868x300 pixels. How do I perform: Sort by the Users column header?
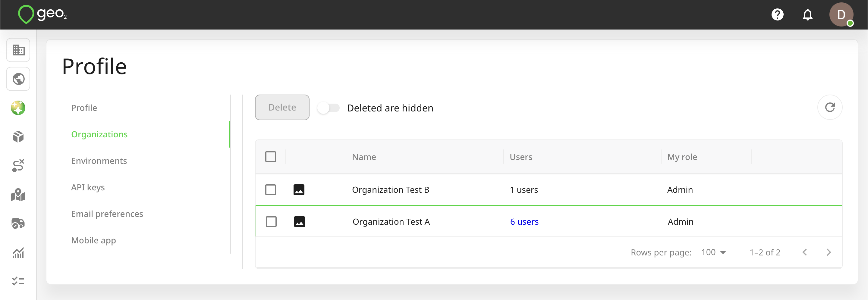pos(521,157)
